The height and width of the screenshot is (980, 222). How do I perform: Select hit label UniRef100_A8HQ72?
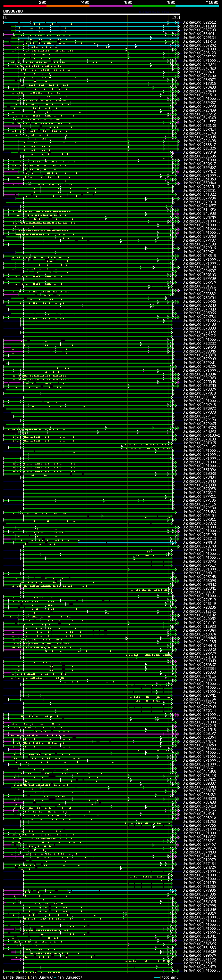click(199, 80)
